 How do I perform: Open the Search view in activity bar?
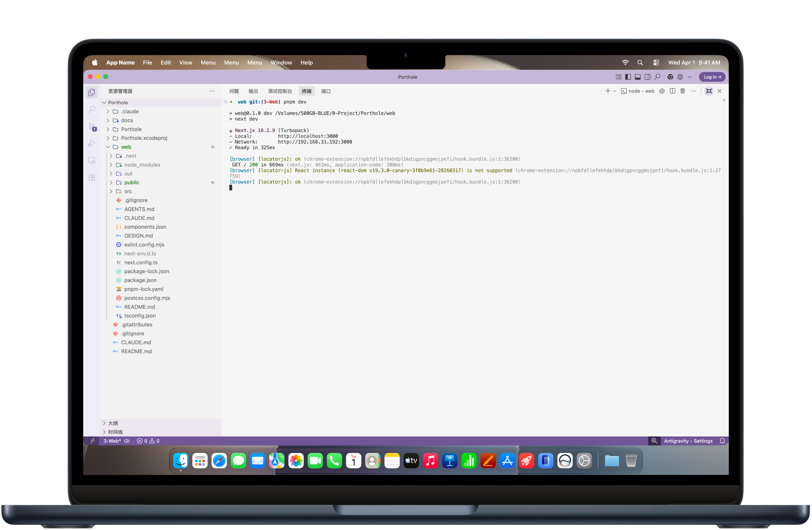point(91,109)
